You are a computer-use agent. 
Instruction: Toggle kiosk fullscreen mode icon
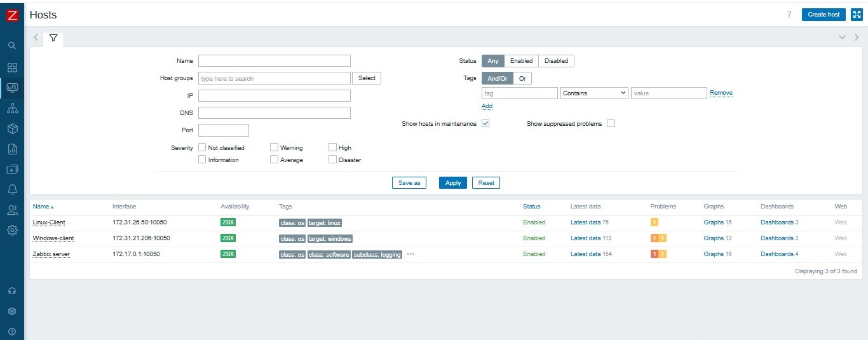point(857,15)
